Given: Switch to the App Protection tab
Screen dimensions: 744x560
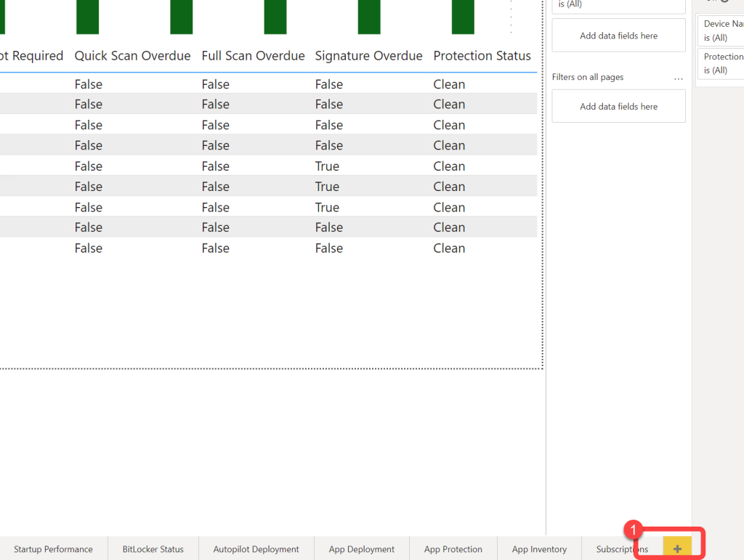Looking at the screenshot, I should click(x=453, y=549).
